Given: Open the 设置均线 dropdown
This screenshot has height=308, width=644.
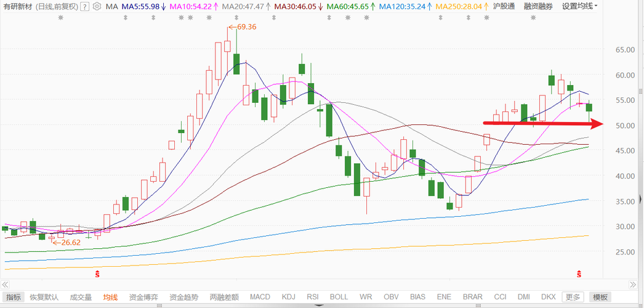Looking at the screenshot, I should pos(579,6).
